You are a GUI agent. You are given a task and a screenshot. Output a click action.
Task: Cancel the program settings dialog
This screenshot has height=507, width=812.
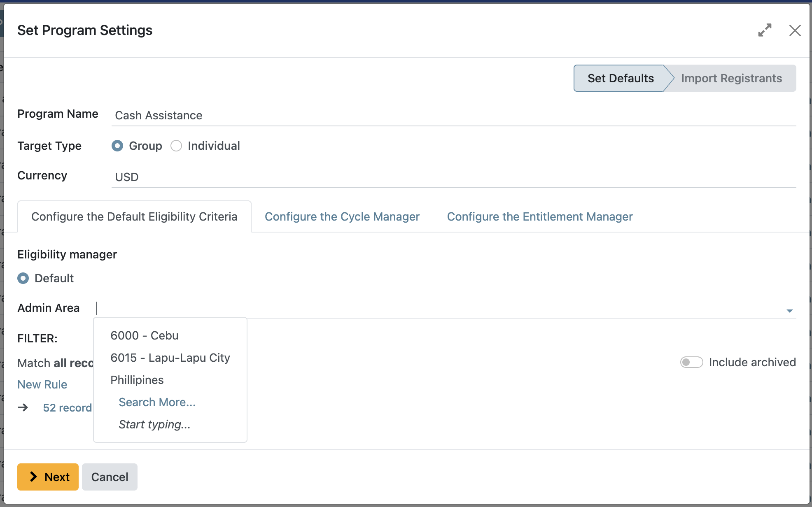[109, 477]
